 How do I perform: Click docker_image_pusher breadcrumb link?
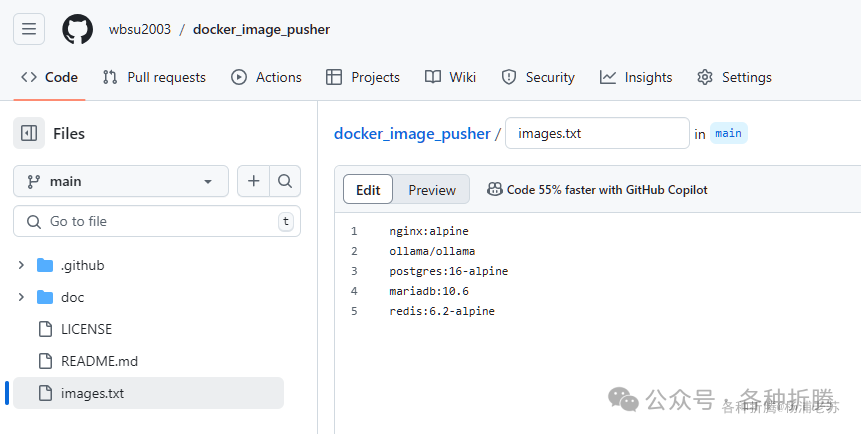412,133
